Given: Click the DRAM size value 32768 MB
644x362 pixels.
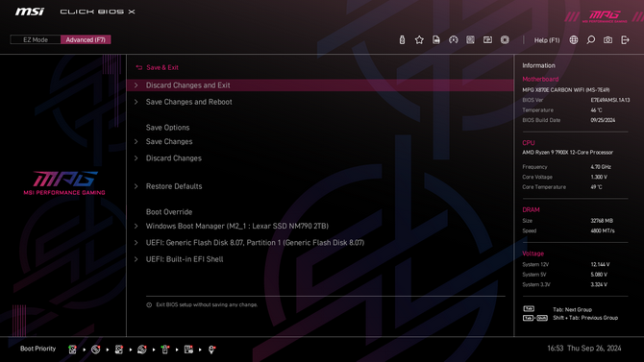Looking at the screenshot, I should pos(602,221).
